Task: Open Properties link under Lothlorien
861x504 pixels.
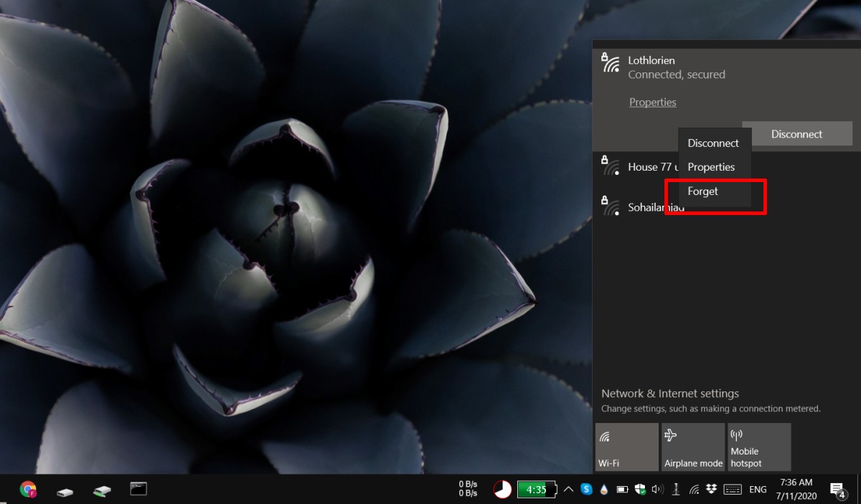Action: click(x=652, y=102)
